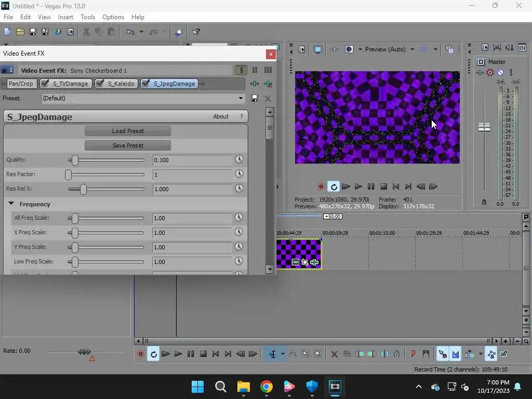Open the Tools menu

coord(87,17)
